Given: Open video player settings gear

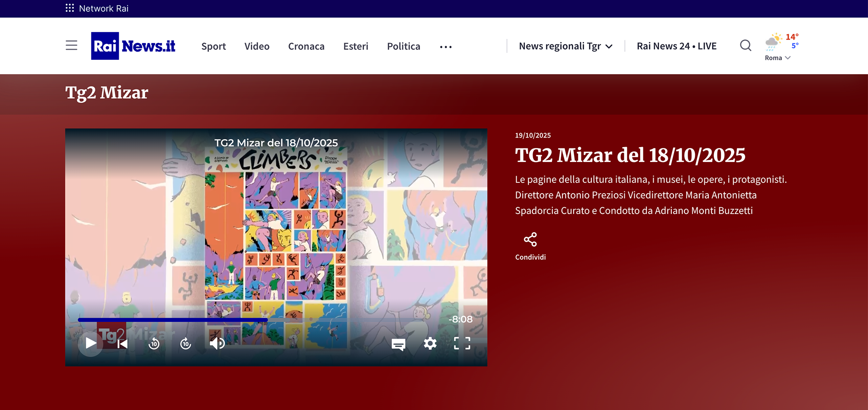Looking at the screenshot, I should tap(430, 343).
